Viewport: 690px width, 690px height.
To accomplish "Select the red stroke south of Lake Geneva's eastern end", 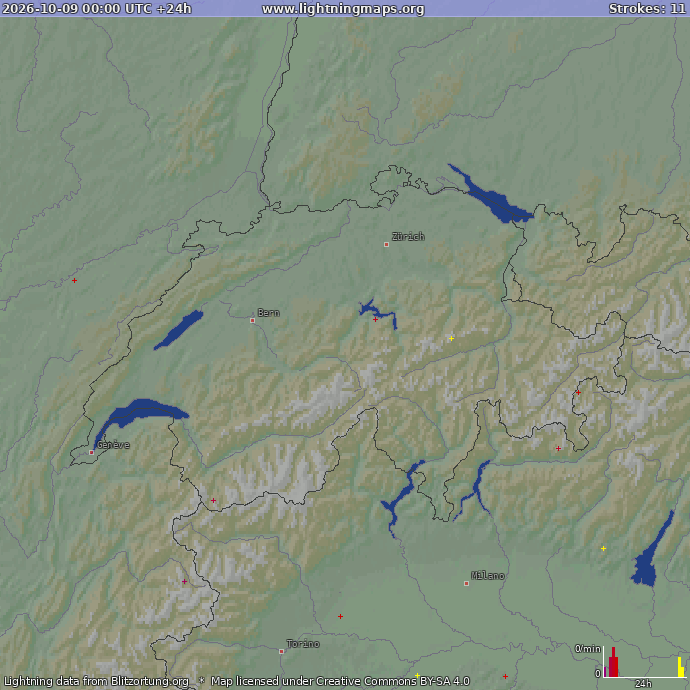I will point(213,500).
